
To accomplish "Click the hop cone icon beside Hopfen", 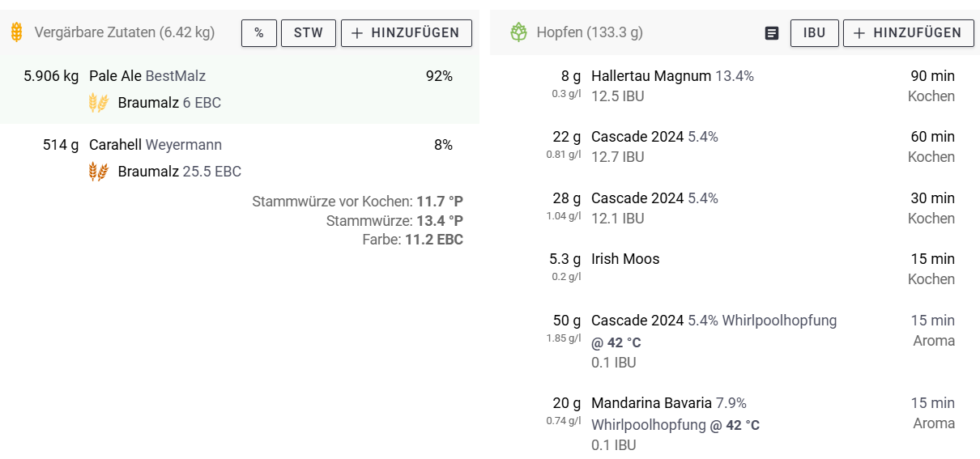I will (x=518, y=32).
